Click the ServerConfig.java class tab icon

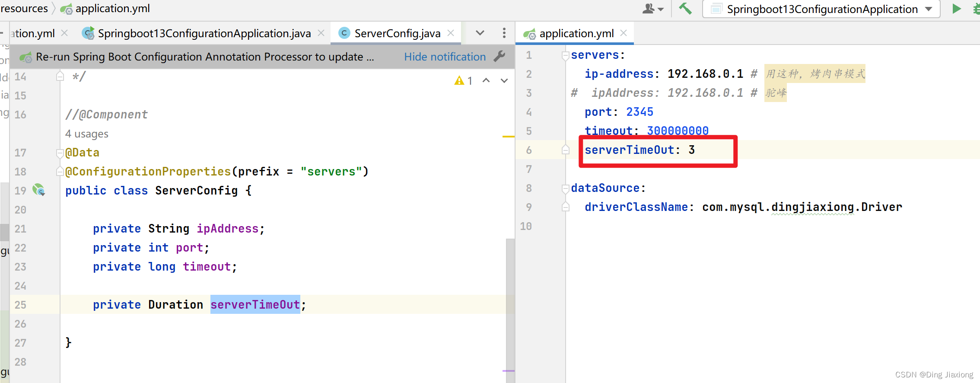point(344,33)
